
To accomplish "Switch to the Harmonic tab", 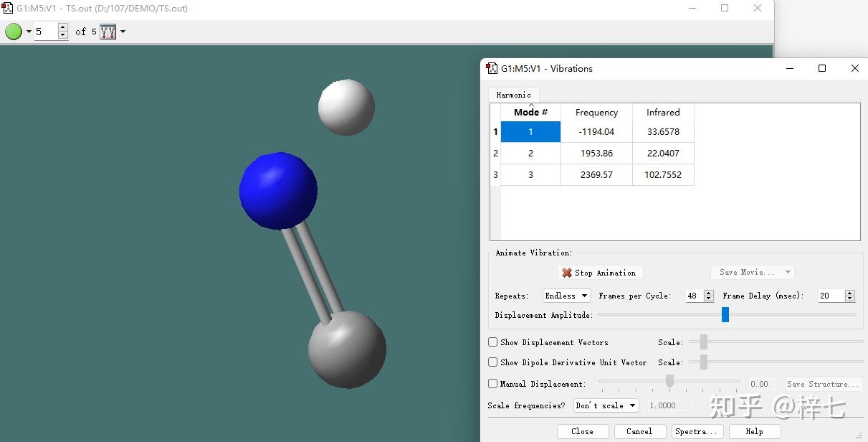I will pos(513,94).
